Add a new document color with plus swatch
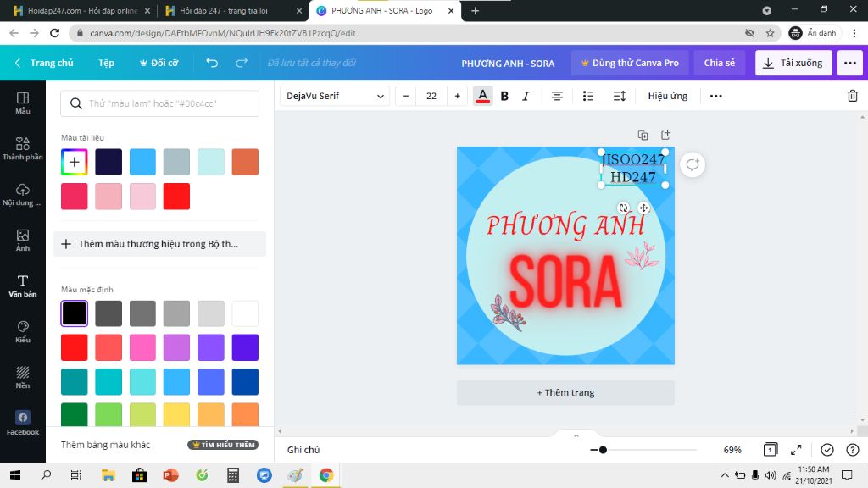This screenshot has height=488, width=868. [75, 162]
